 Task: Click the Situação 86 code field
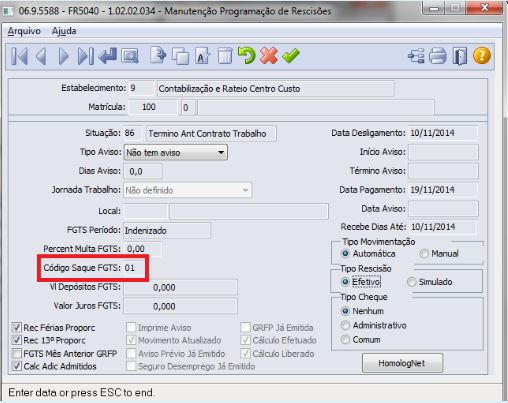coord(133,133)
